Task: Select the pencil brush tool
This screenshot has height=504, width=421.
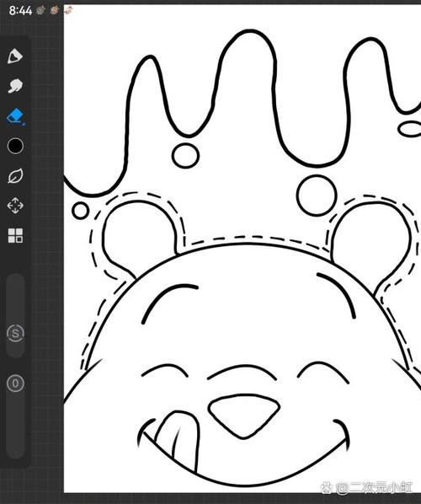Action: pos(15,56)
